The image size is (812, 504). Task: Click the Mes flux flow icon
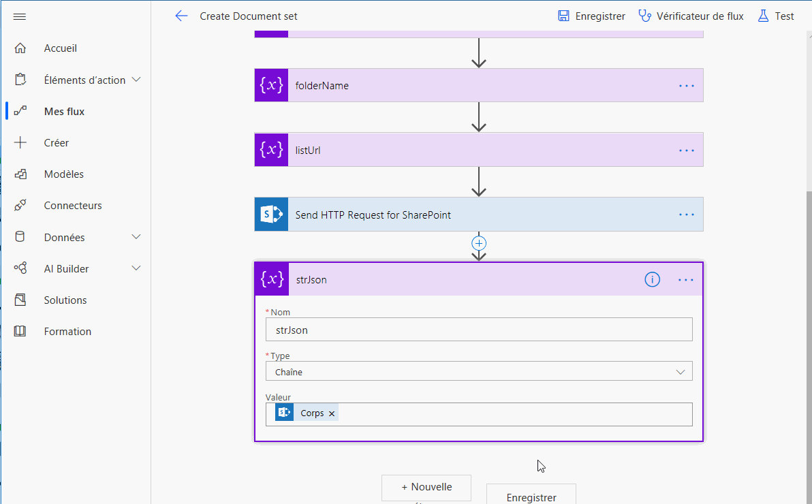pyautogui.click(x=20, y=111)
